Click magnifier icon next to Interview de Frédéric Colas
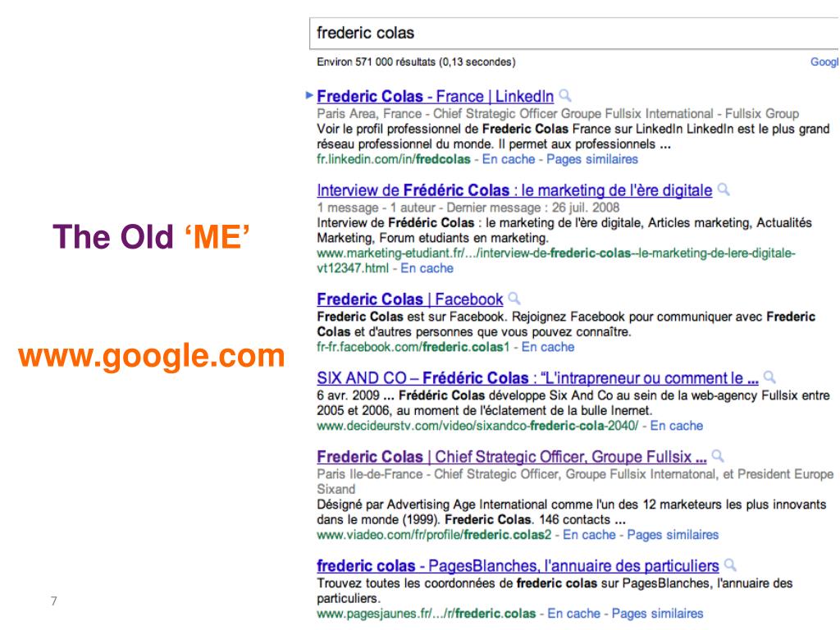The image size is (840, 630). tap(724, 189)
